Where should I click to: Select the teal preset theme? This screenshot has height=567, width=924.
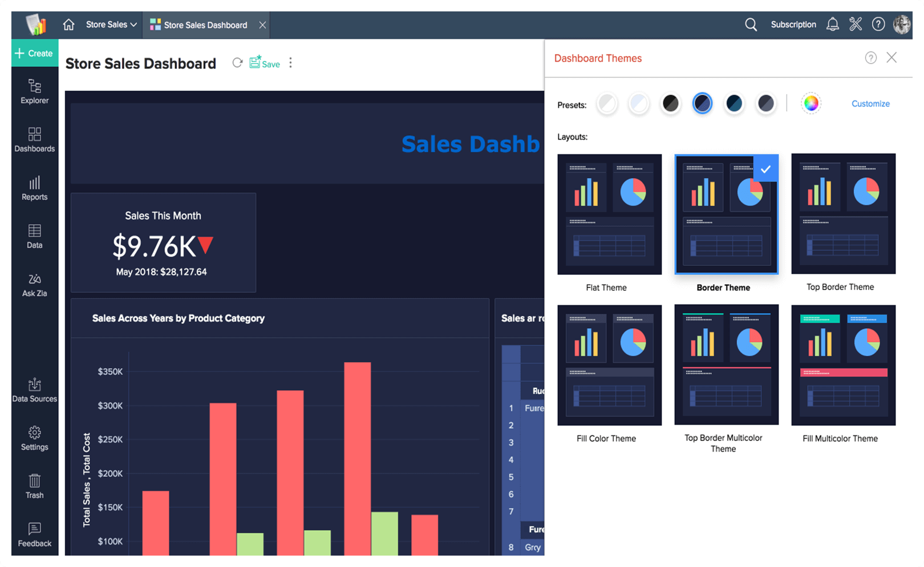734,103
